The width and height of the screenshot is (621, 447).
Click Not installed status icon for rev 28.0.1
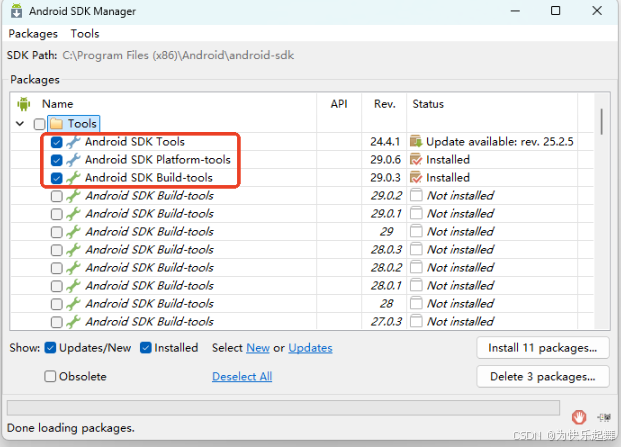point(416,285)
